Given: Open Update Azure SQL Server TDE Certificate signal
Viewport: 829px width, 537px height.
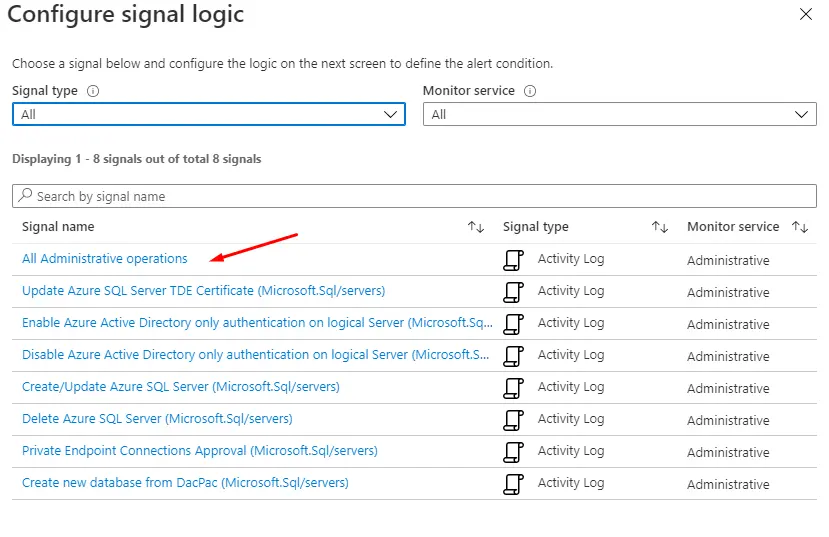Looking at the screenshot, I should 203,291.
